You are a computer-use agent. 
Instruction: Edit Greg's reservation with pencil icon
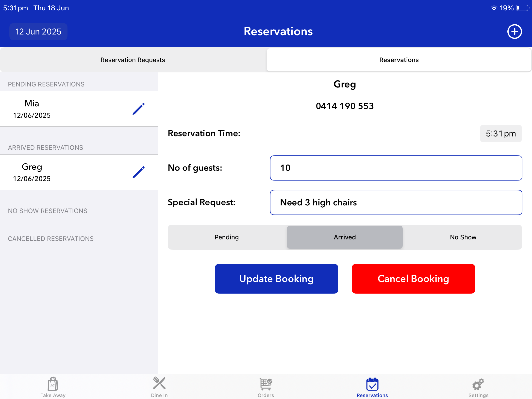[138, 172]
